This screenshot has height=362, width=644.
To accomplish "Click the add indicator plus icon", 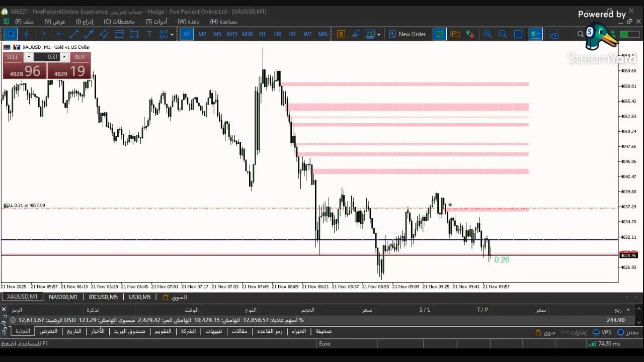I will [x=357, y=34].
